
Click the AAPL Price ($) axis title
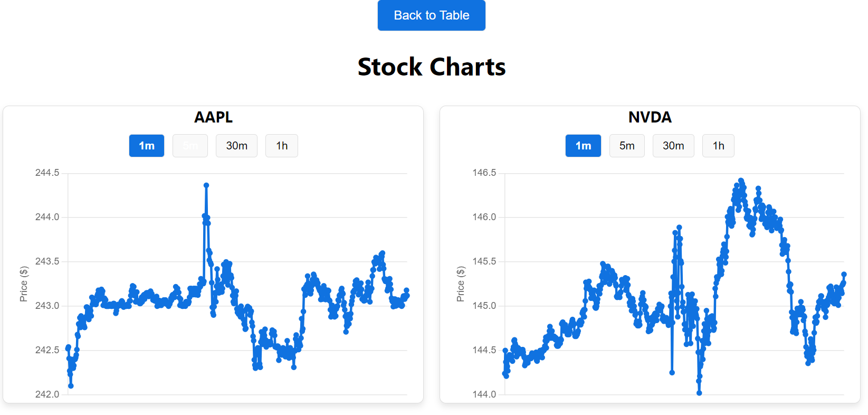click(x=24, y=284)
